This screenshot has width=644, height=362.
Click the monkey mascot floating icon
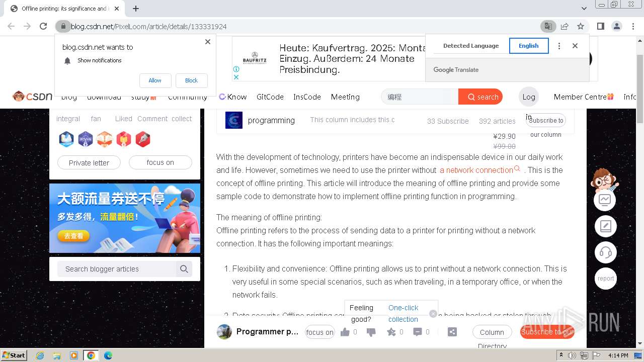(x=606, y=179)
